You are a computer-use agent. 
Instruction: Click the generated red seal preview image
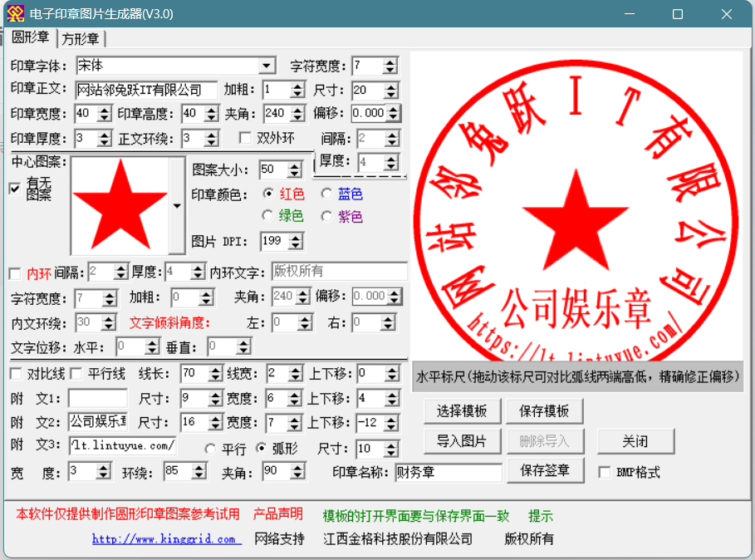click(576, 206)
